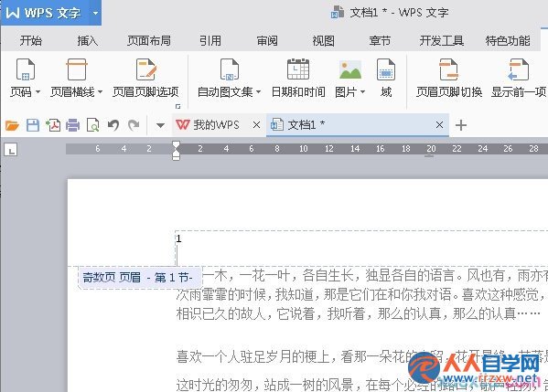
Task: Click 显示前一项 show previous
Action: point(519,79)
